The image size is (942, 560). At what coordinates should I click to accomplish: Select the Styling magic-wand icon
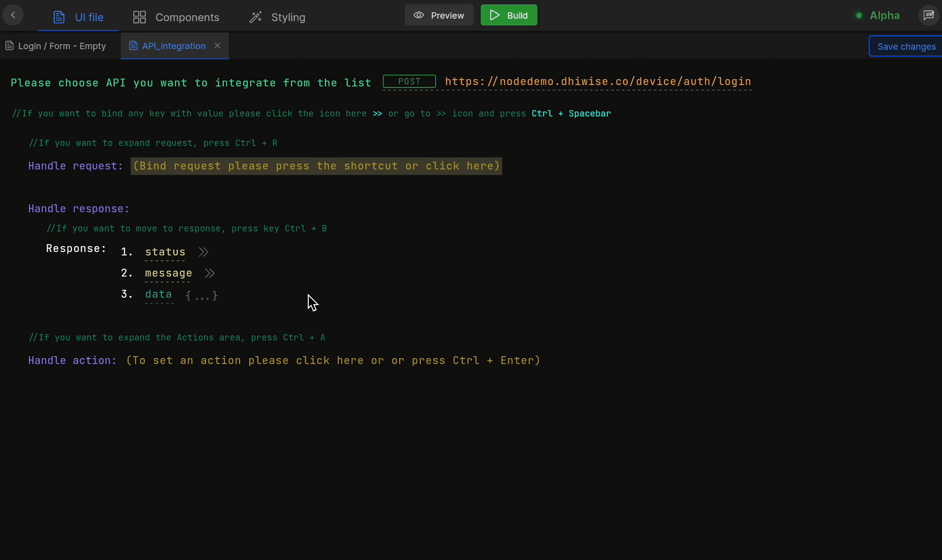(x=256, y=17)
